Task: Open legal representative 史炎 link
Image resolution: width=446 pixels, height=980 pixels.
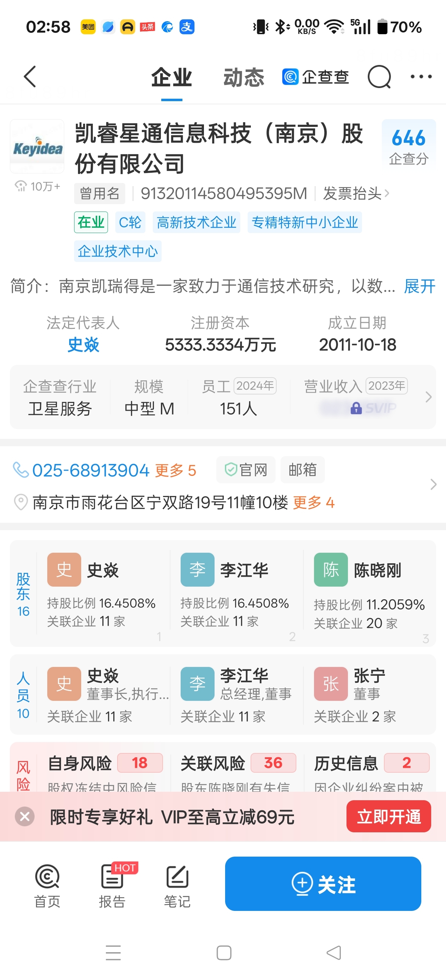Action: click(x=83, y=345)
